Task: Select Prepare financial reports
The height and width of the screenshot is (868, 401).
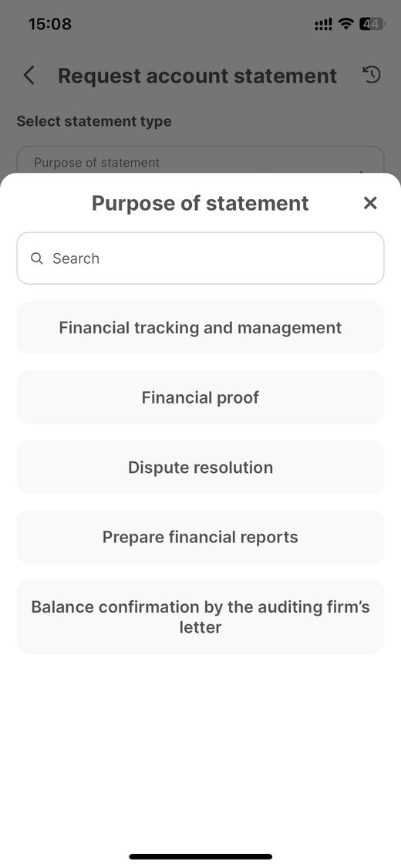Action: click(200, 537)
